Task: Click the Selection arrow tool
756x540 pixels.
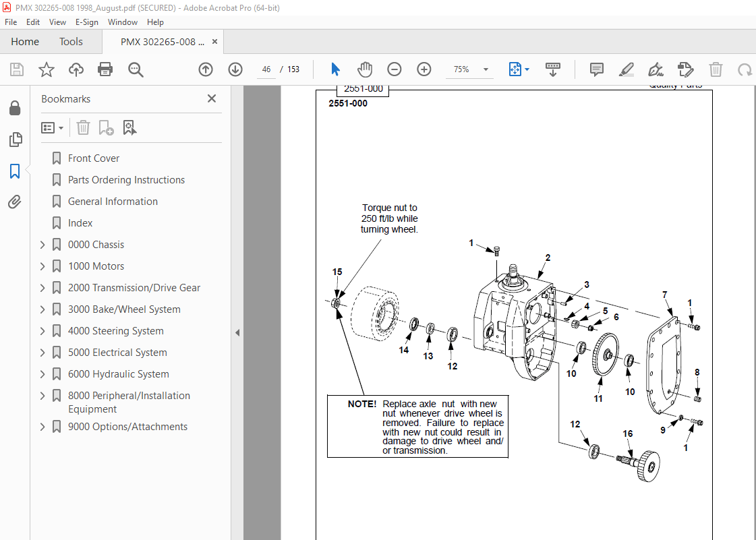Action: (x=335, y=69)
